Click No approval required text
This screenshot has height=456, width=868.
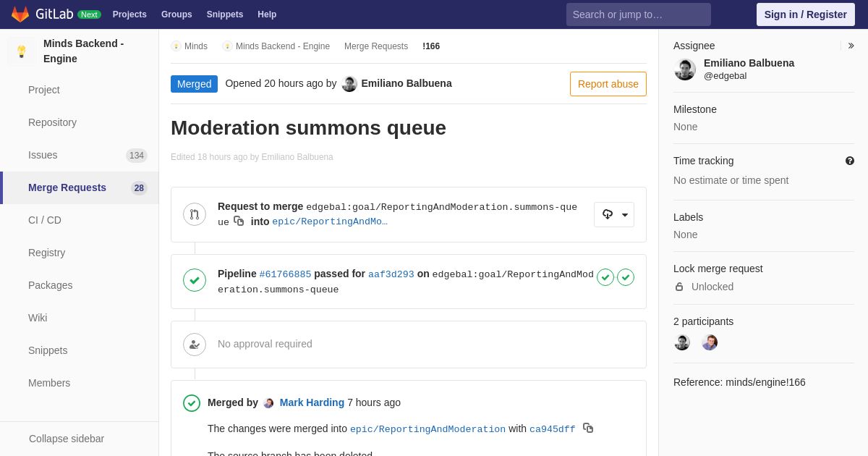[x=265, y=344]
